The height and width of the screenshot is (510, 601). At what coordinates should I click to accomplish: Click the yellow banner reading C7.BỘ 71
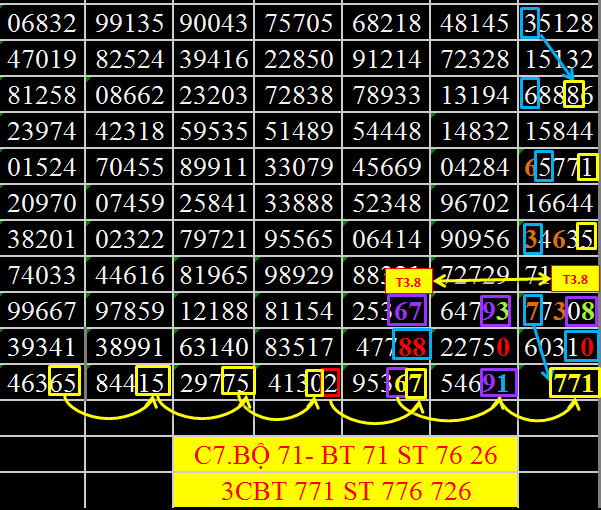point(345,455)
